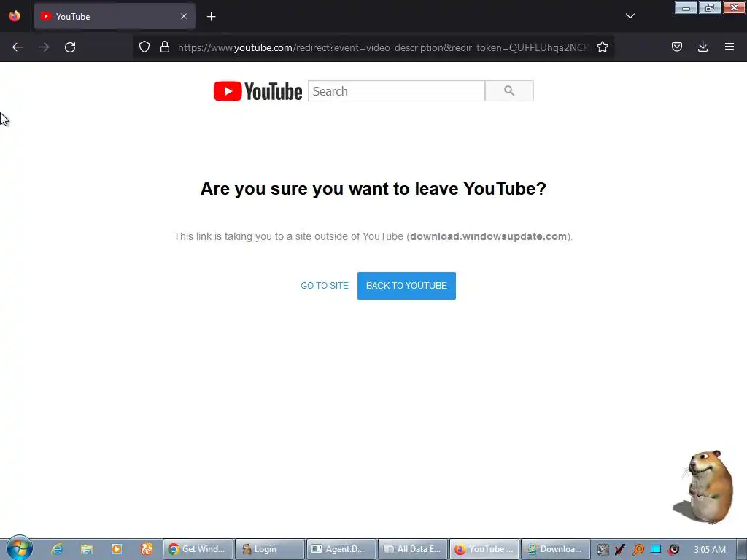
Task: Open the Windows Start menu
Action: pos(19,548)
